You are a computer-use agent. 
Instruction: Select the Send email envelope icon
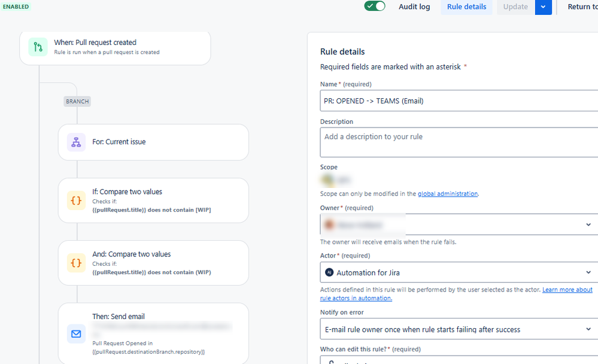click(76, 334)
